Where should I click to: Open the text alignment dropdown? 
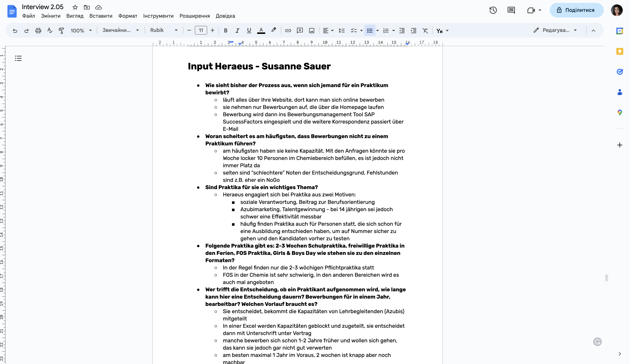tap(328, 30)
